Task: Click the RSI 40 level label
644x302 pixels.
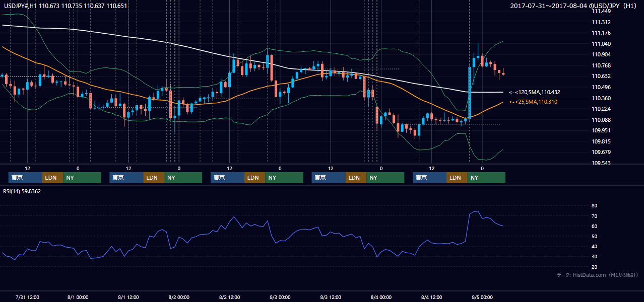Action: (x=594, y=247)
